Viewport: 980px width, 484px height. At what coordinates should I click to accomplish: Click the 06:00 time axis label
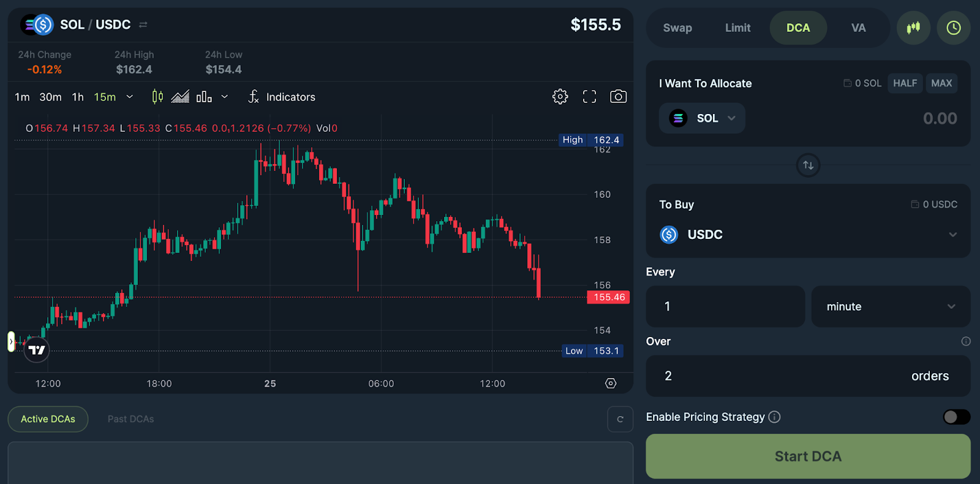pyautogui.click(x=381, y=384)
